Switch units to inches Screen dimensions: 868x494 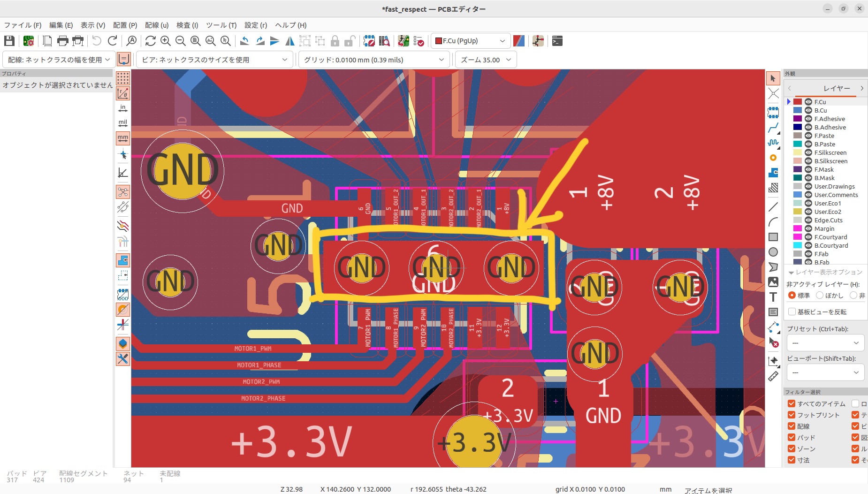click(123, 108)
